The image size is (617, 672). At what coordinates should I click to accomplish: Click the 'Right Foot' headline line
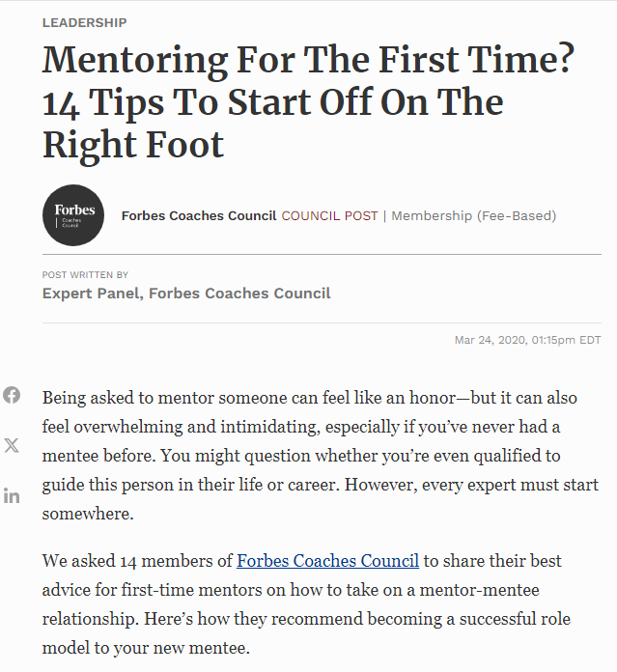pyautogui.click(x=133, y=145)
